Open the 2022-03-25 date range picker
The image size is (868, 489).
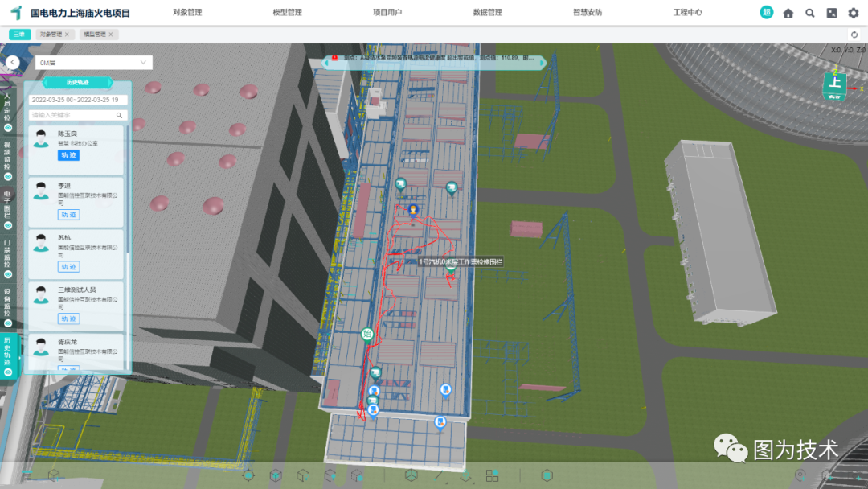tap(76, 100)
